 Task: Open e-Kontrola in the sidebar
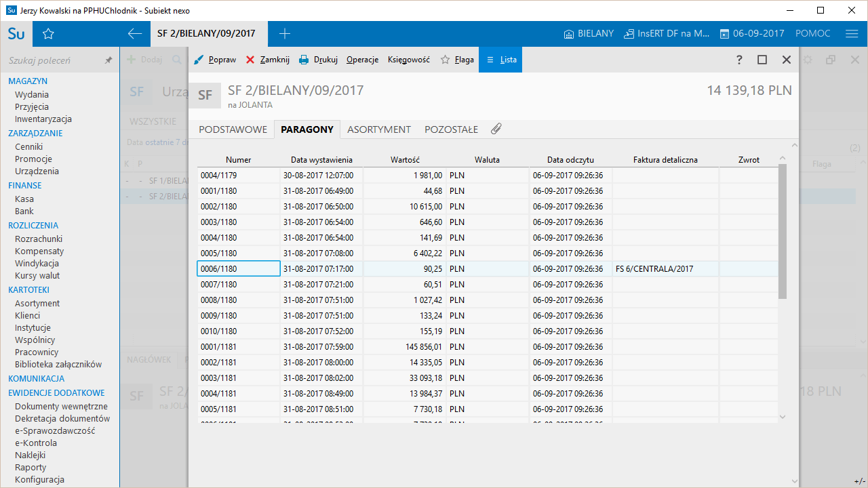point(36,443)
